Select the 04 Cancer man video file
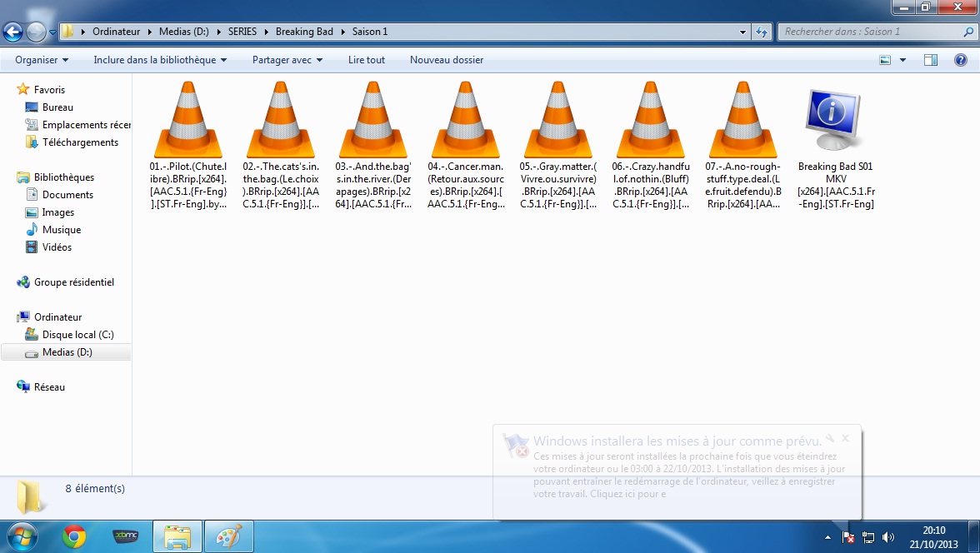Viewport: 980px width, 553px height. (x=466, y=145)
